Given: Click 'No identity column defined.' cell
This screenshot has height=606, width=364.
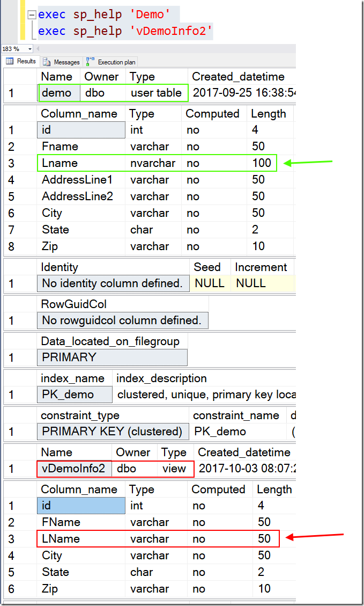Looking at the screenshot, I should [113, 283].
